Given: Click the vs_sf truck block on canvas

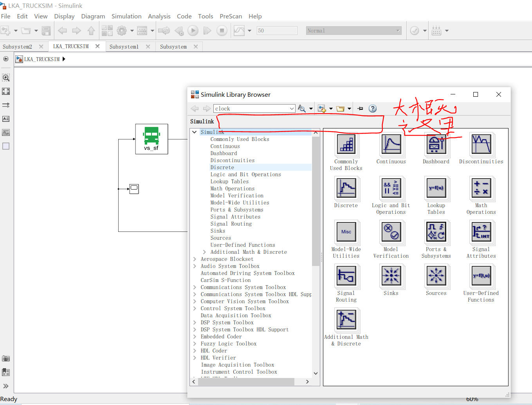Looking at the screenshot, I should 151,139.
